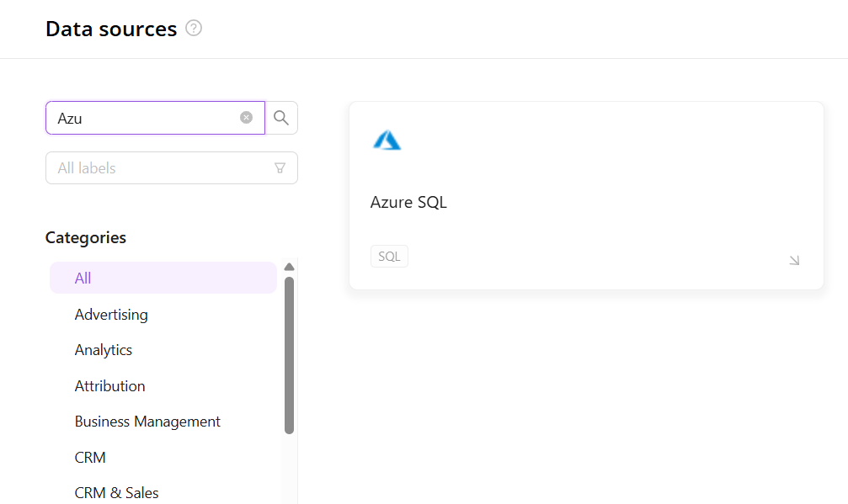The image size is (848, 504).
Task: Click the arrow icon on Azure SQL card
Action: pyautogui.click(x=793, y=261)
